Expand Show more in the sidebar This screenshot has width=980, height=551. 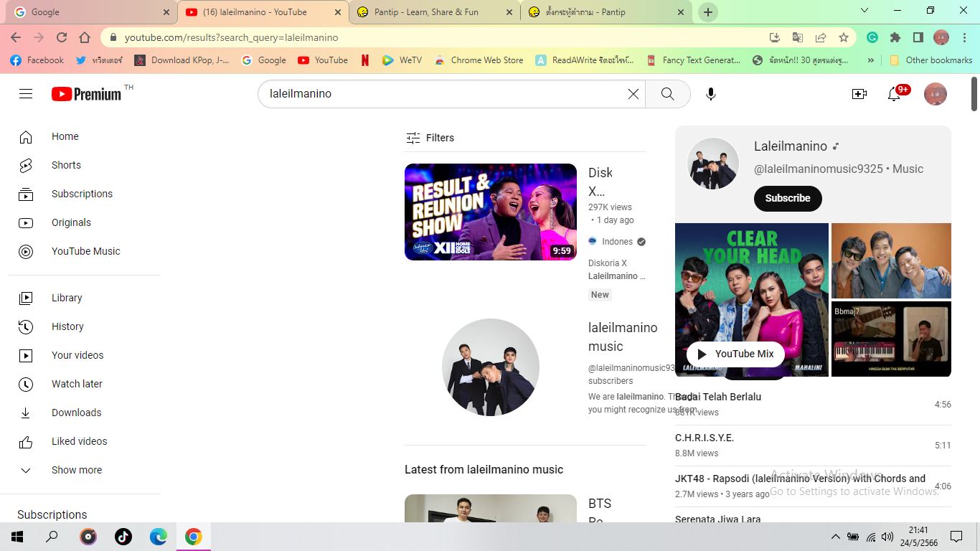click(85, 470)
